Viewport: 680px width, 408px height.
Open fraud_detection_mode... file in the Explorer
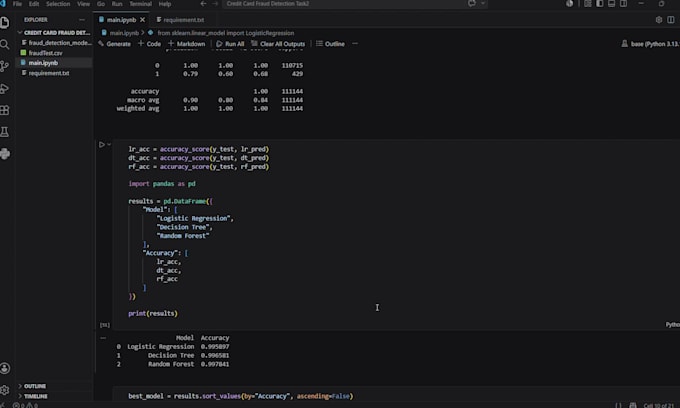pyautogui.click(x=56, y=42)
